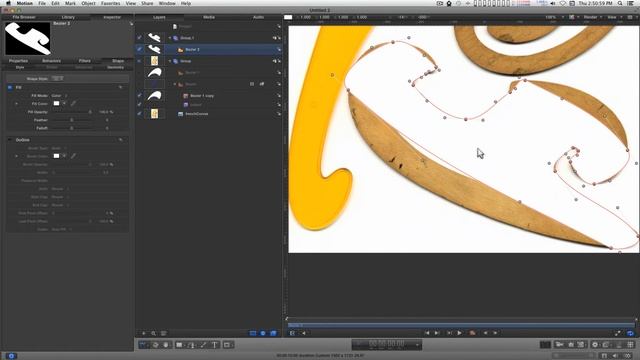Screen dimensions: 640x360
Task: Open the Object menu
Action: [88, 3]
